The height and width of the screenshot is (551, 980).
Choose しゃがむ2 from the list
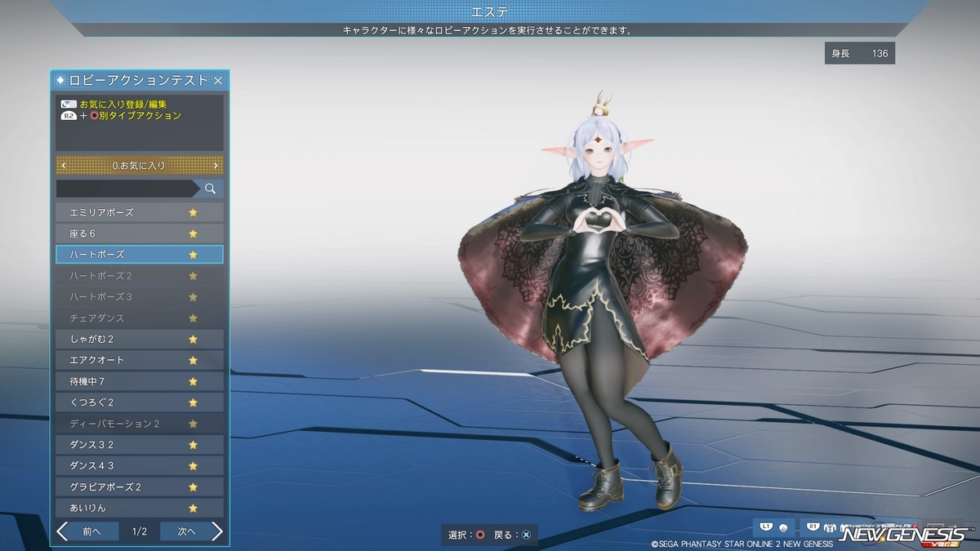pyautogui.click(x=139, y=339)
